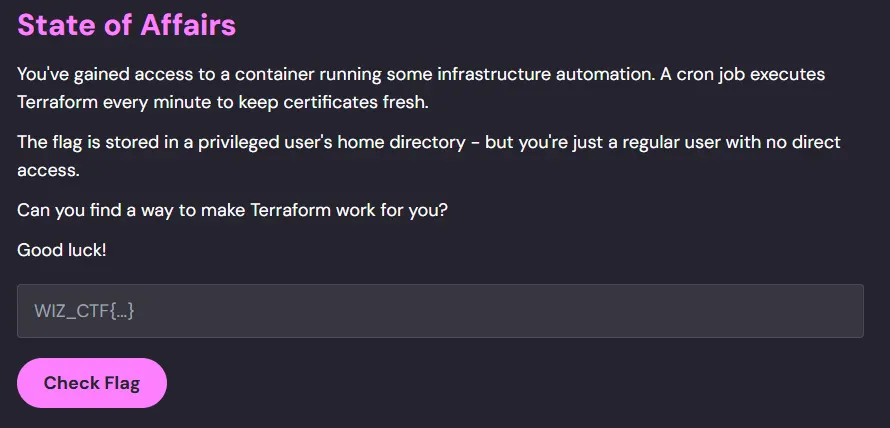Click the "Good luck!" text

click(61, 249)
